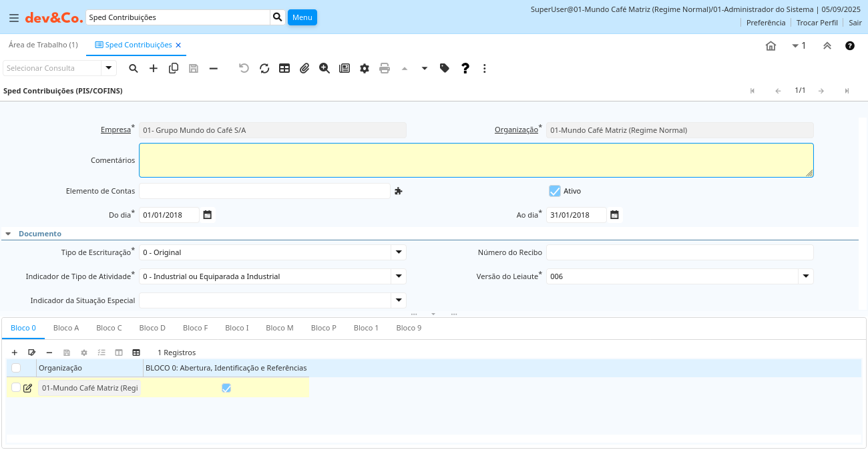Open attachments with the paperclip icon
868x450 pixels.
pos(304,68)
